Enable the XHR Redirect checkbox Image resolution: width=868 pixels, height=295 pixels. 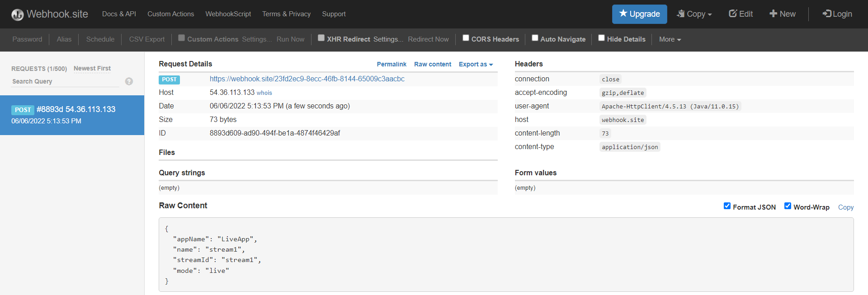(x=321, y=38)
